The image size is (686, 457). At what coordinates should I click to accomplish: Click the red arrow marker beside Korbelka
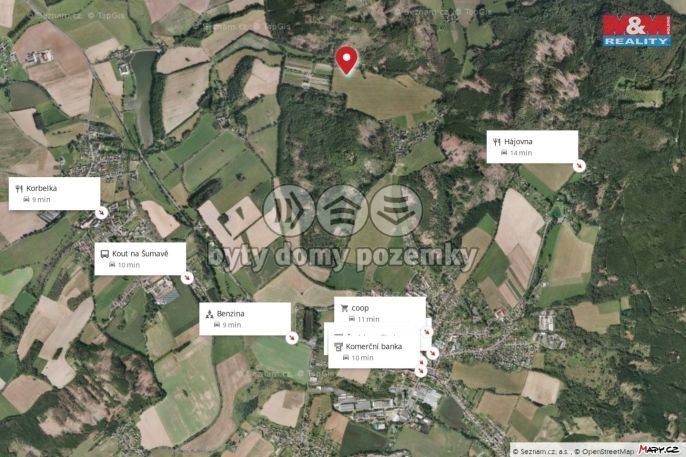pyautogui.click(x=102, y=213)
